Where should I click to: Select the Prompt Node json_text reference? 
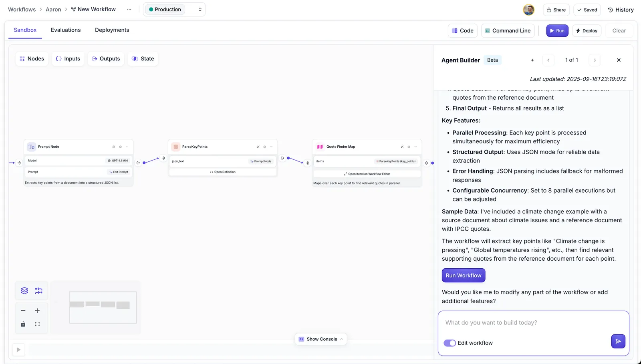coord(261,161)
